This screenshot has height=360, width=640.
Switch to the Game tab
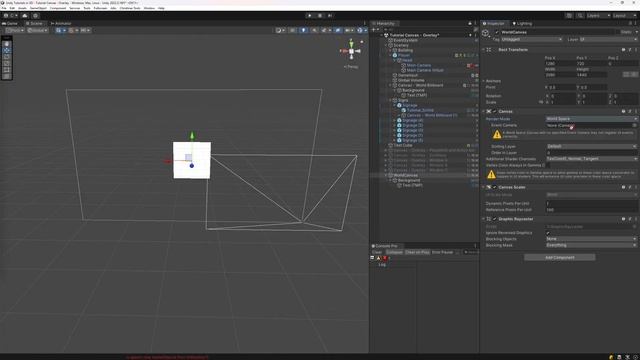click(x=10, y=23)
